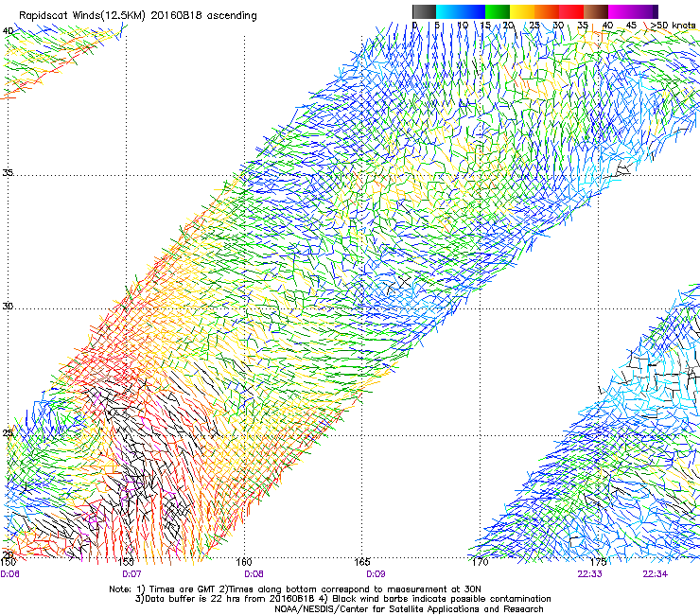Click the '45' legend scale label
Screen dimensions: 700x615
pyautogui.click(x=631, y=25)
